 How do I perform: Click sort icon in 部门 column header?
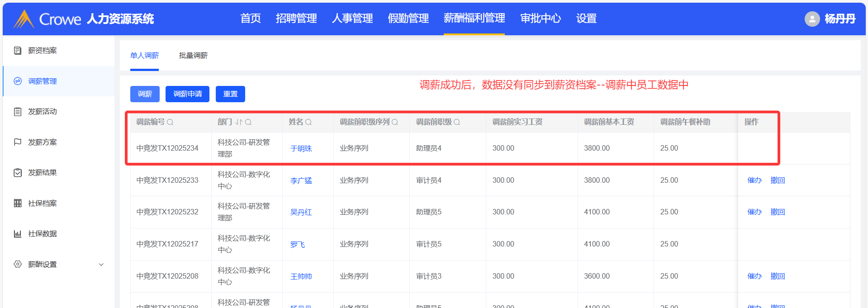239,122
